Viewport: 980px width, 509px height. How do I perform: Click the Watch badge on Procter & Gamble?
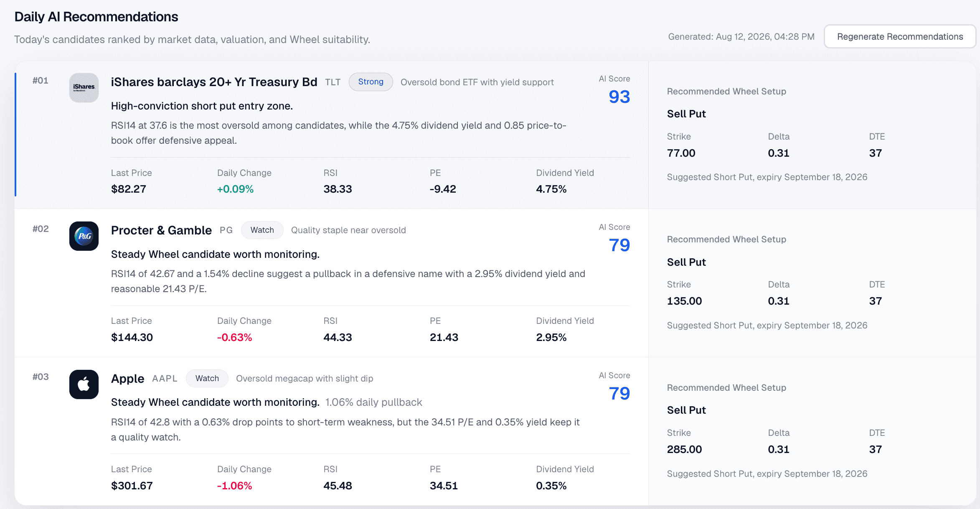pyautogui.click(x=262, y=230)
